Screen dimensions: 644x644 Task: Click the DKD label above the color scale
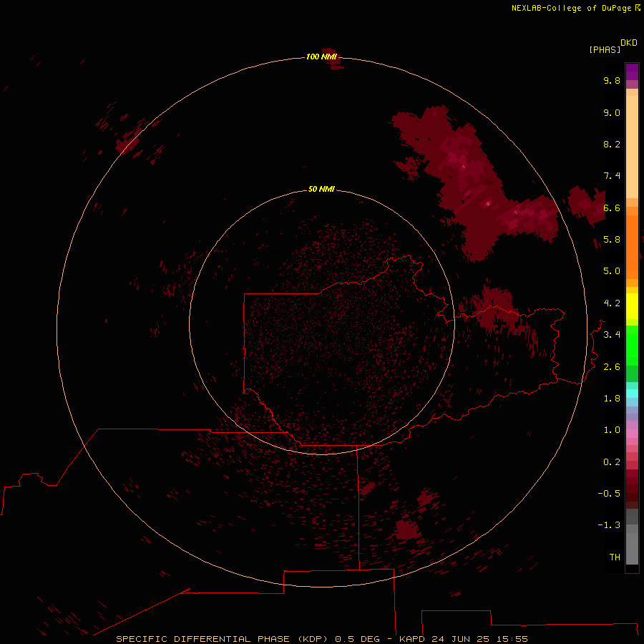pyautogui.click(x=628, y=43)
